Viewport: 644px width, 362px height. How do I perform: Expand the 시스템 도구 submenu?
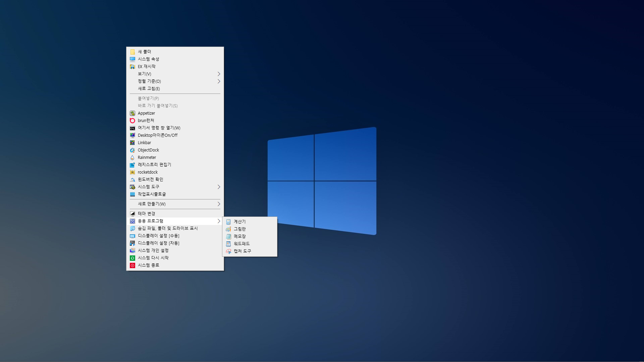pyautogui.click(x=175, y=187)
